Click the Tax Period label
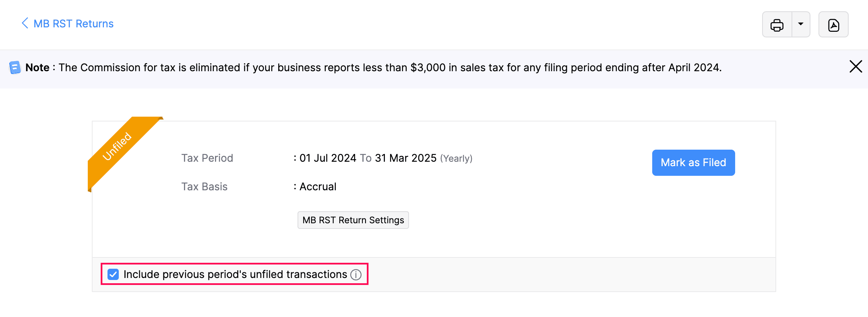This screenshot has width=868, height=317. pyautogui.click(x=207, y=158)
